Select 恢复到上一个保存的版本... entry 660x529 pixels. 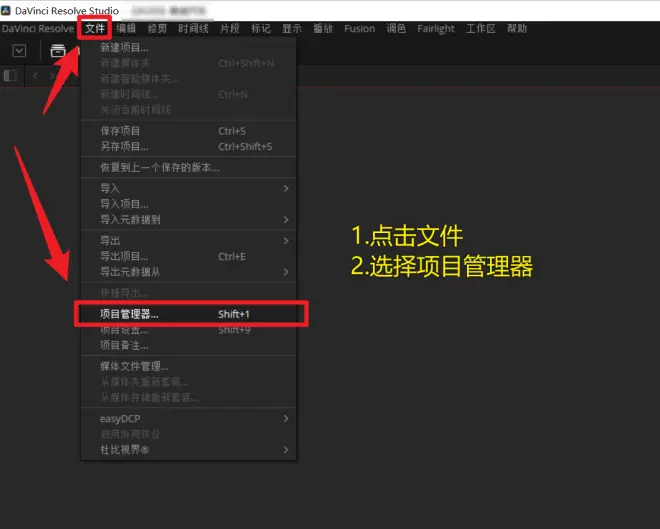tap(188, 167)
